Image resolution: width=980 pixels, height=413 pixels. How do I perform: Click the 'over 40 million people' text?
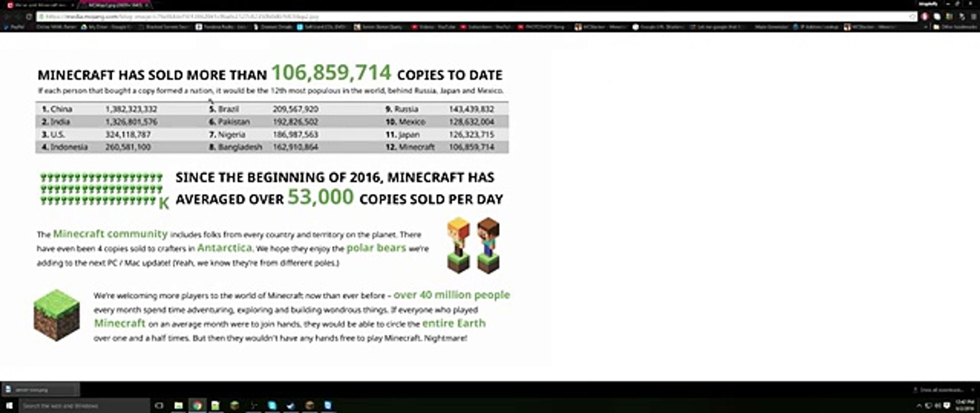(452, 295)
